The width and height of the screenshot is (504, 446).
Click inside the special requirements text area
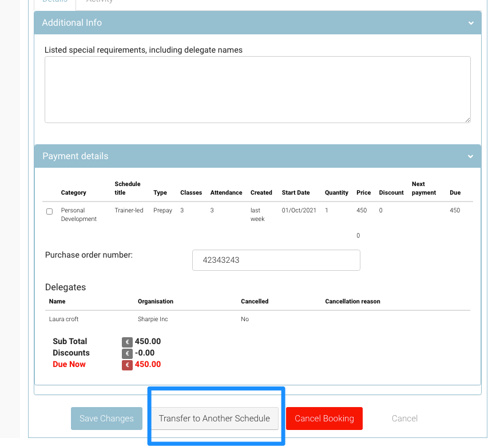point(257,89)
